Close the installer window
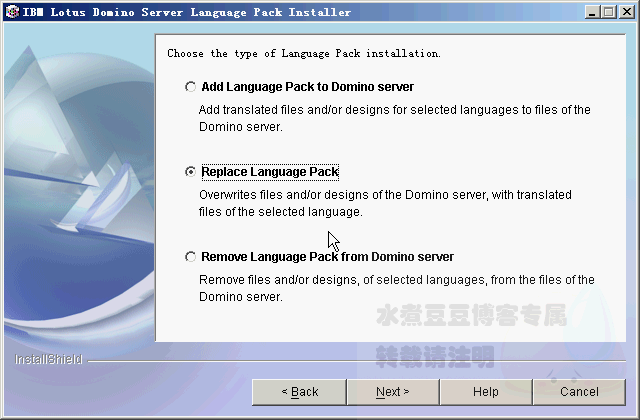The height and width of the screenshot is (420, 640). point(627,12)
